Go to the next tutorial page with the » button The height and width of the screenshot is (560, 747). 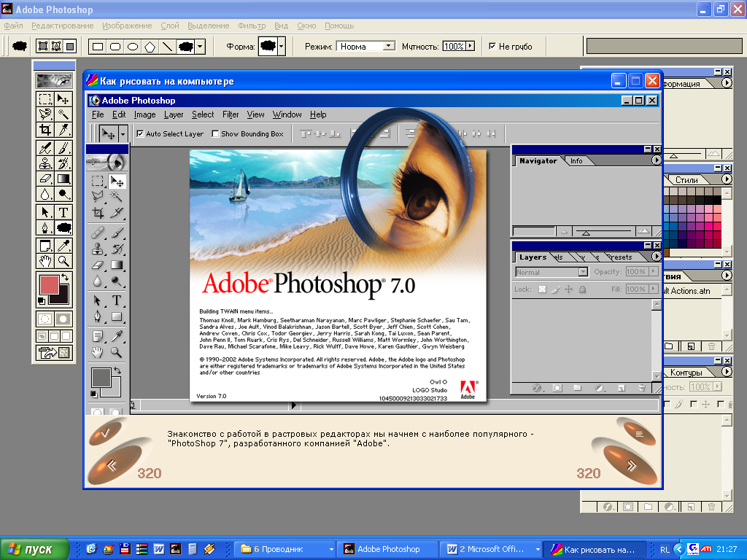632,465
